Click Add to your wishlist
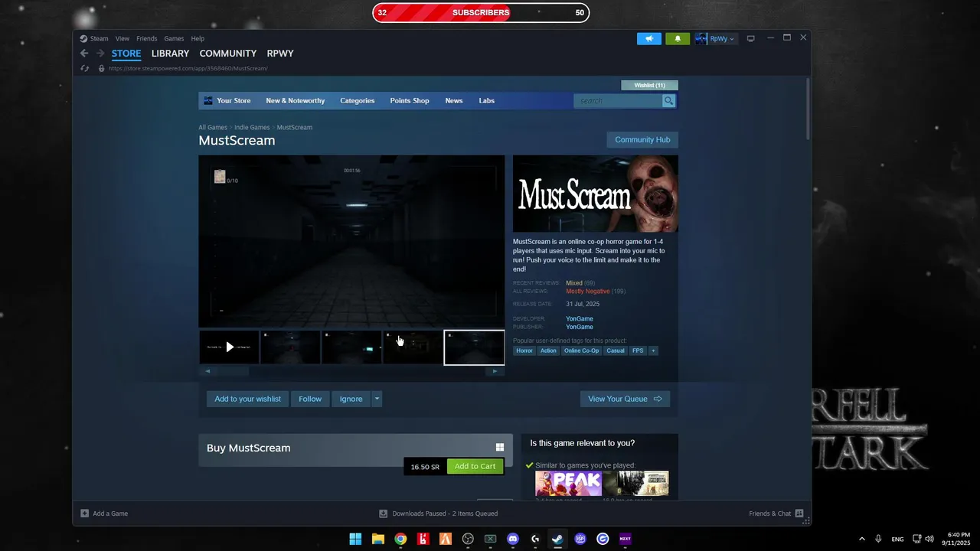 tap(247, 399)
